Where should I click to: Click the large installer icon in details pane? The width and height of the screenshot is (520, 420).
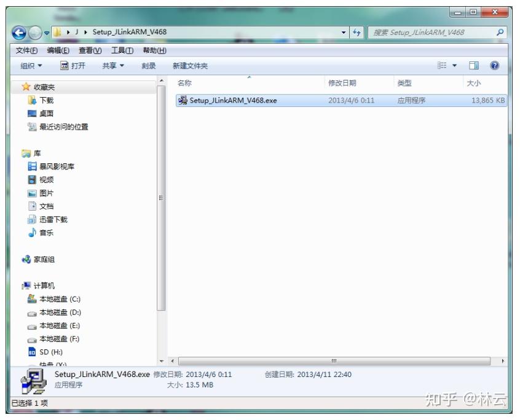(x=33, y=381)
